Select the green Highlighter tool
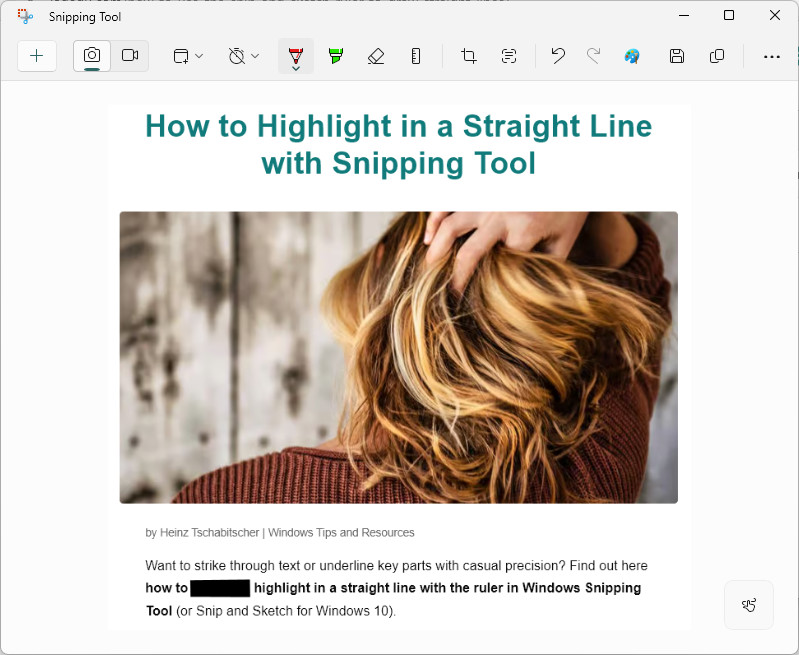 pyautogui.click(x=336, y=56)
